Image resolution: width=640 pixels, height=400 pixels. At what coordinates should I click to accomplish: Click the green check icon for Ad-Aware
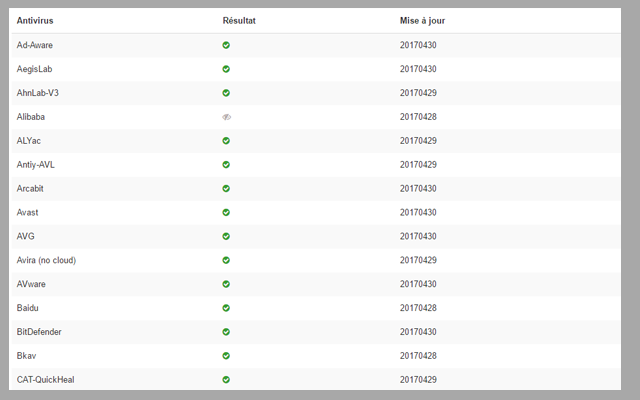pos(226,45)
